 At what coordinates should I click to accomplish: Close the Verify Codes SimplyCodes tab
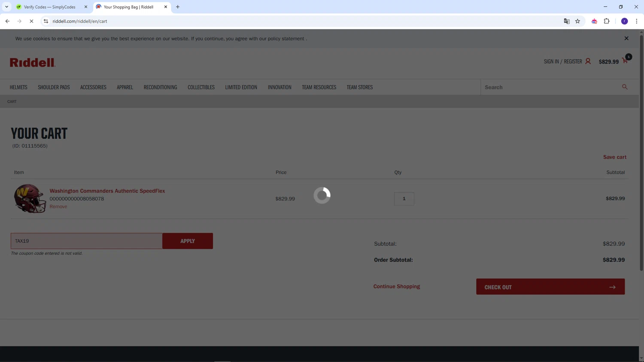click(x=86, y=7)
